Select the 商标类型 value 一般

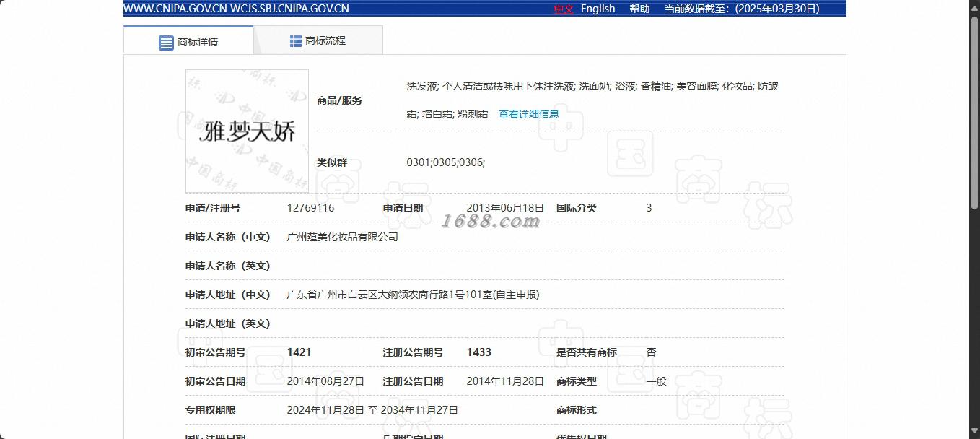(656, 381)
